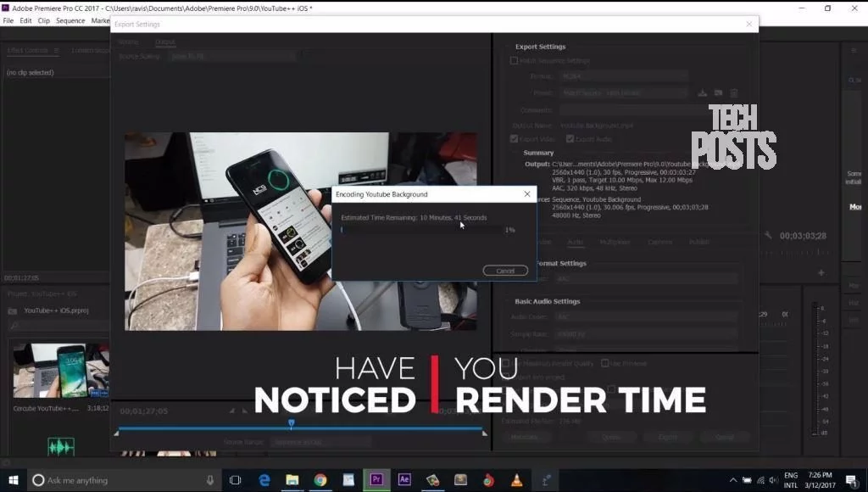This screenshot has width=868, height=492.
Task: Click the Output Name file link
Action: [x=597, y=126]
